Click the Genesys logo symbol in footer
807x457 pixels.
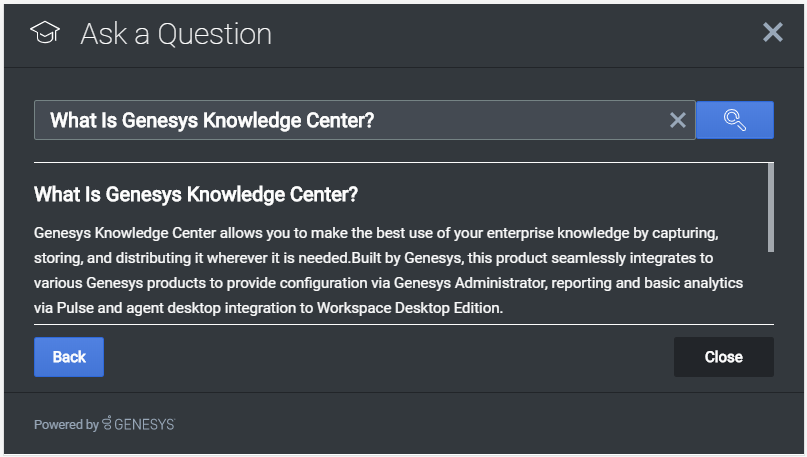point(107,424)
